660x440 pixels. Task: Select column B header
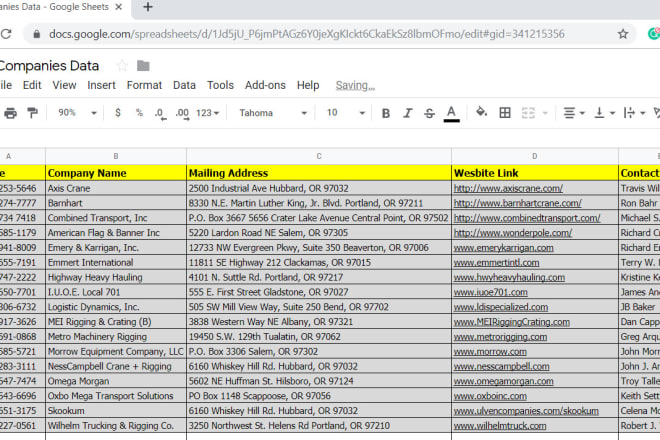coord(116,156)
